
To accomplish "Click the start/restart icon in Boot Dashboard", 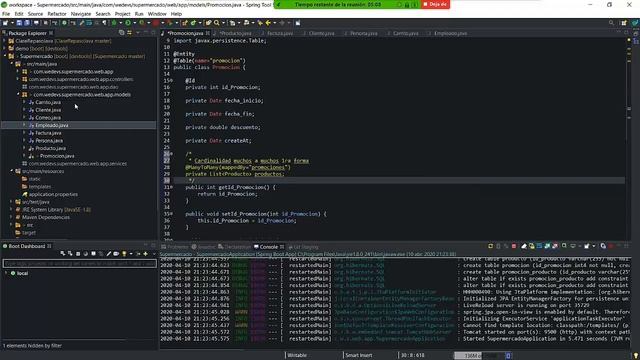I will [62, 254].
